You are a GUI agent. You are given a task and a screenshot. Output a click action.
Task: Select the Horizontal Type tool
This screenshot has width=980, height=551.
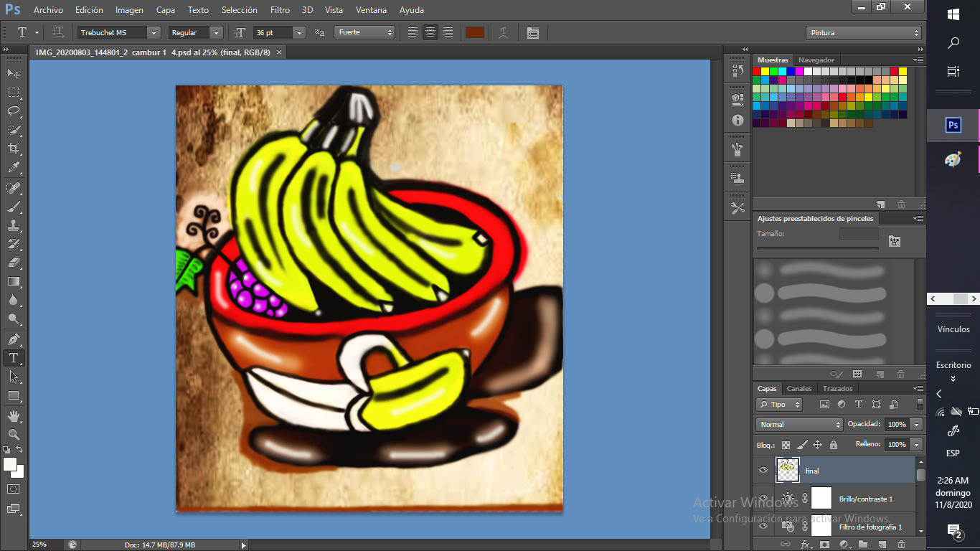pos(14,357)
